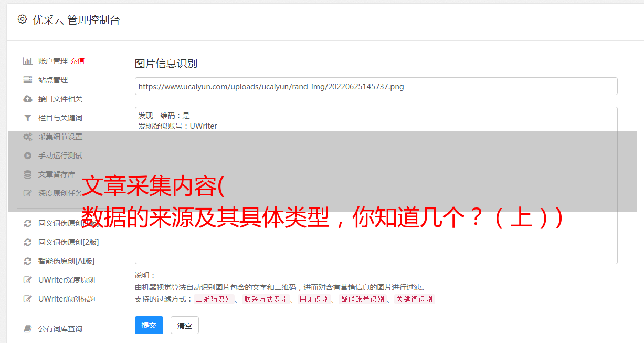Click the cloud upload icon for 接口文件相关
The width and height of the screenshot is (644, 343).
coord(28,99)
